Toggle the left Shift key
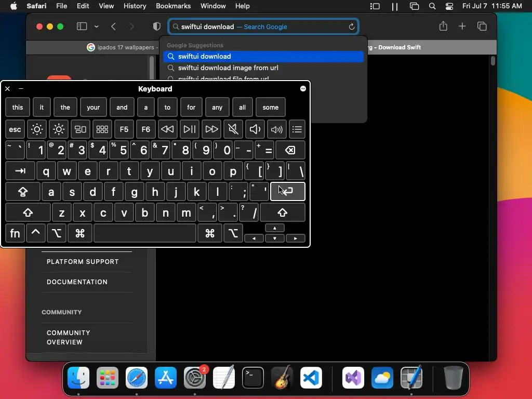Viewport: 532px width, 399px height. coord(28,212)
